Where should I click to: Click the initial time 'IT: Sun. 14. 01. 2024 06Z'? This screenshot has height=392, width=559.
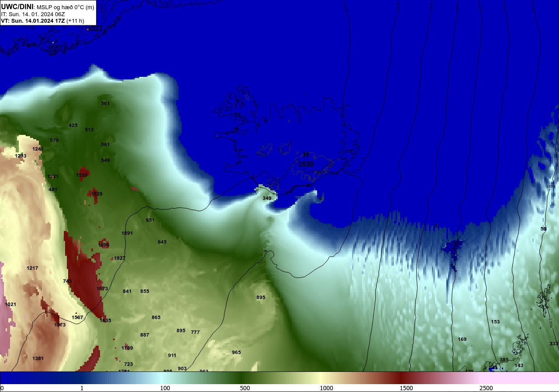[33, 14]
